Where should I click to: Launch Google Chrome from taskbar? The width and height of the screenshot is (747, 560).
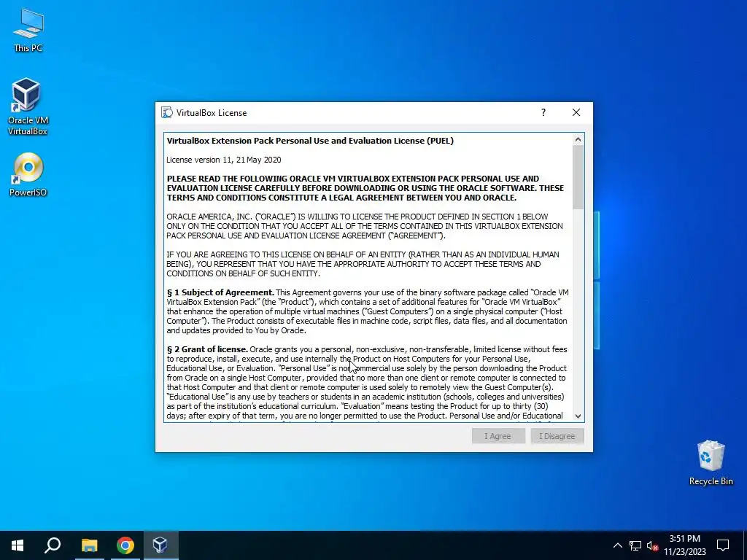pos(125,545)
